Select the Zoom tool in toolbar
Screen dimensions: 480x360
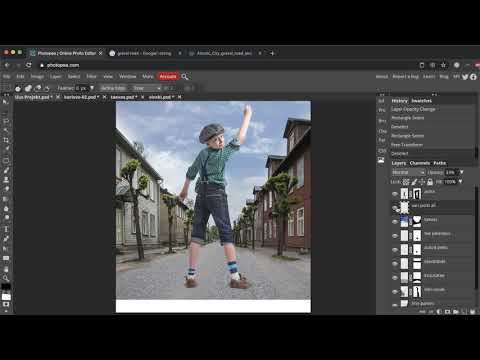tap(6, 278)
